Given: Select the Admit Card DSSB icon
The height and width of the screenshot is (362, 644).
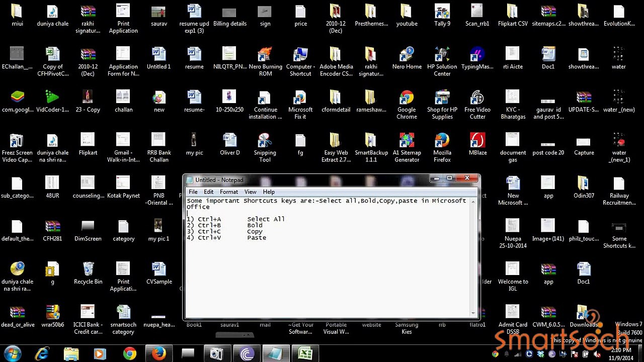Looking at the screenshot, I should [513, 320].
